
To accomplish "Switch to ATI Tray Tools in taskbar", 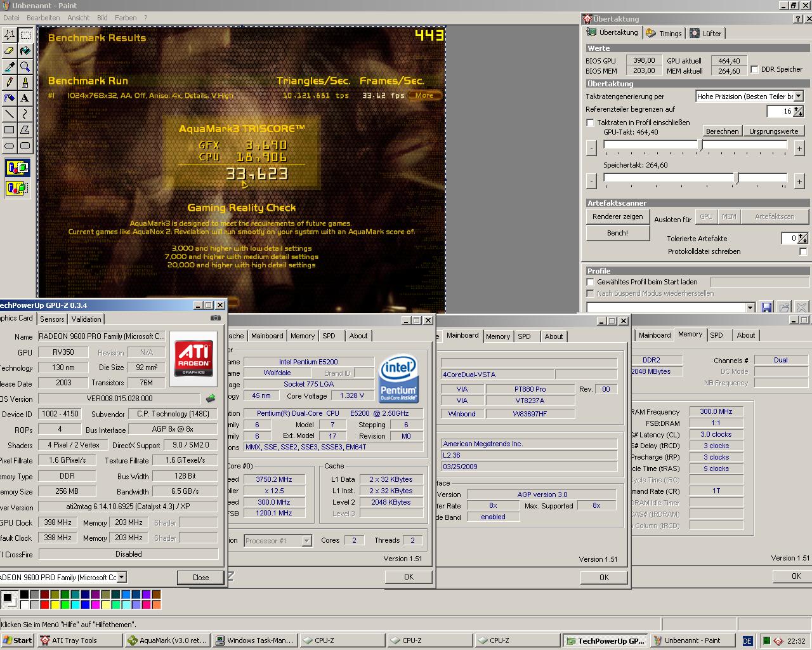I will coord(80,640).
